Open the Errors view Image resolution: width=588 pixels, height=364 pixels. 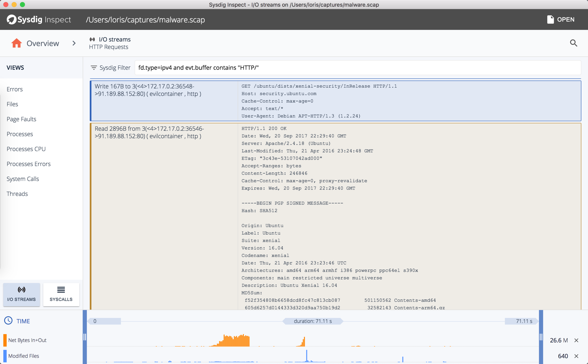point(14,89)
